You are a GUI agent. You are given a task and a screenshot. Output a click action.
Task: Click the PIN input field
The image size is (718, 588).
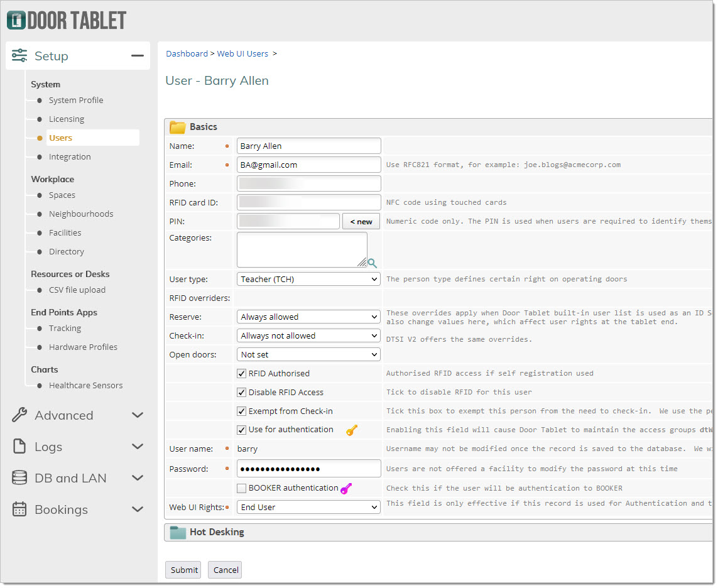click(x=288, y=221)
